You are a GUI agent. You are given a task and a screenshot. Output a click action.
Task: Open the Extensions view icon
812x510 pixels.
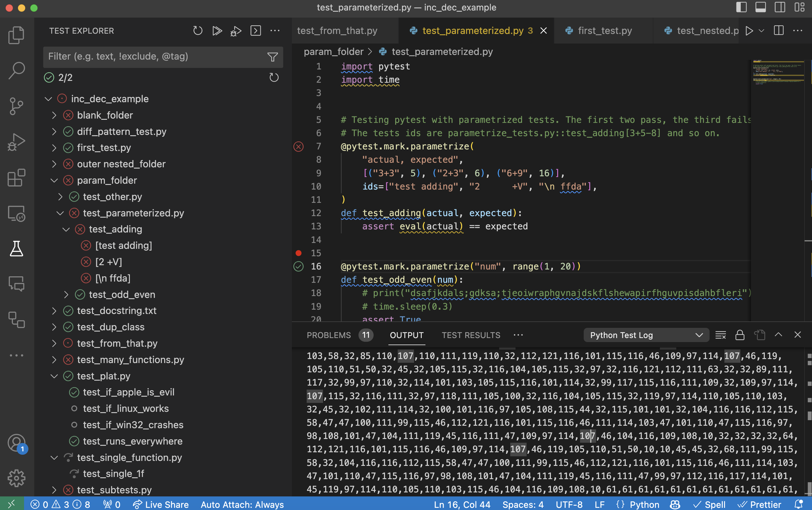[x=16, y=178]
